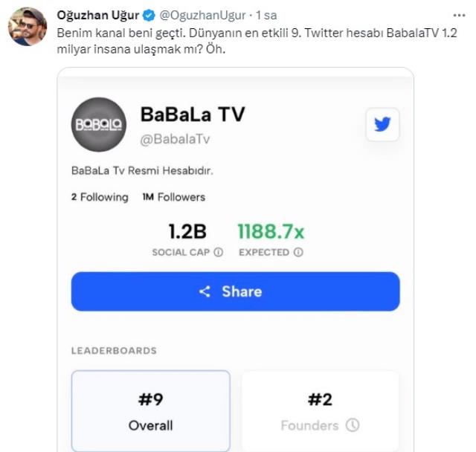The width and height of the screenshot is (476, 452).
Task: Select the #2 Founders leaderboard card
Action: click(320, 411)
